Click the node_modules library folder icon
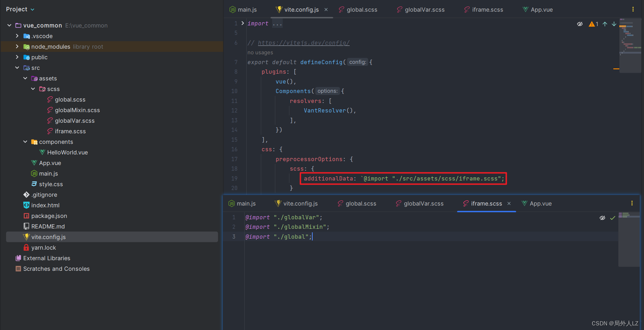Viewport: 644px width, 330px height. click(26, 47)
